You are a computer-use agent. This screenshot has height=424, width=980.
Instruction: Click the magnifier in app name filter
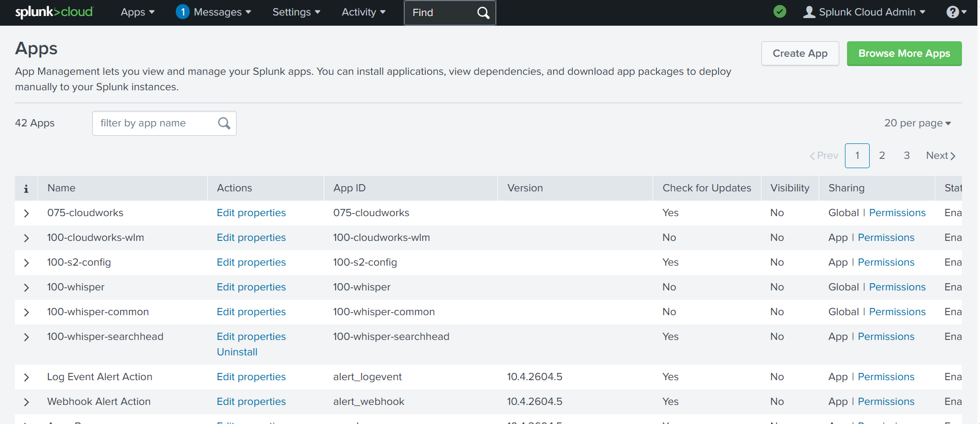(224, 123)
